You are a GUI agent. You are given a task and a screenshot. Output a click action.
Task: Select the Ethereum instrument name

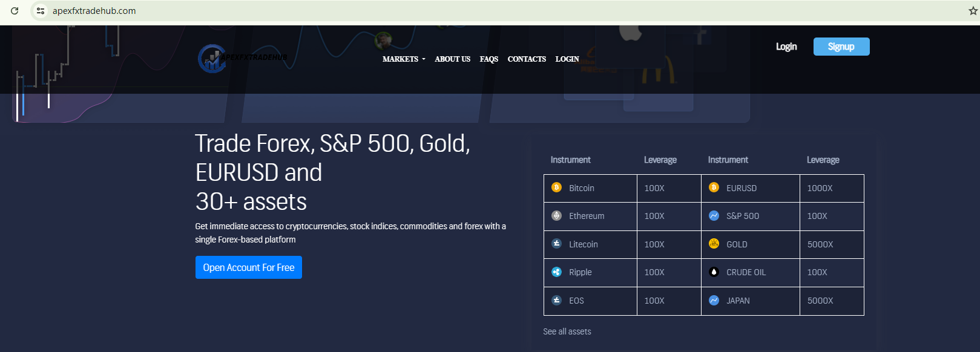pos(587,216)
